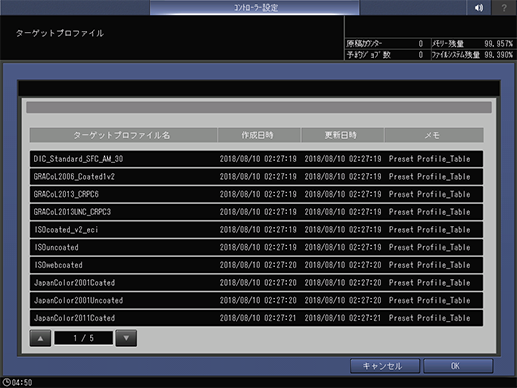Sort by 作成日時 column header

259,135
